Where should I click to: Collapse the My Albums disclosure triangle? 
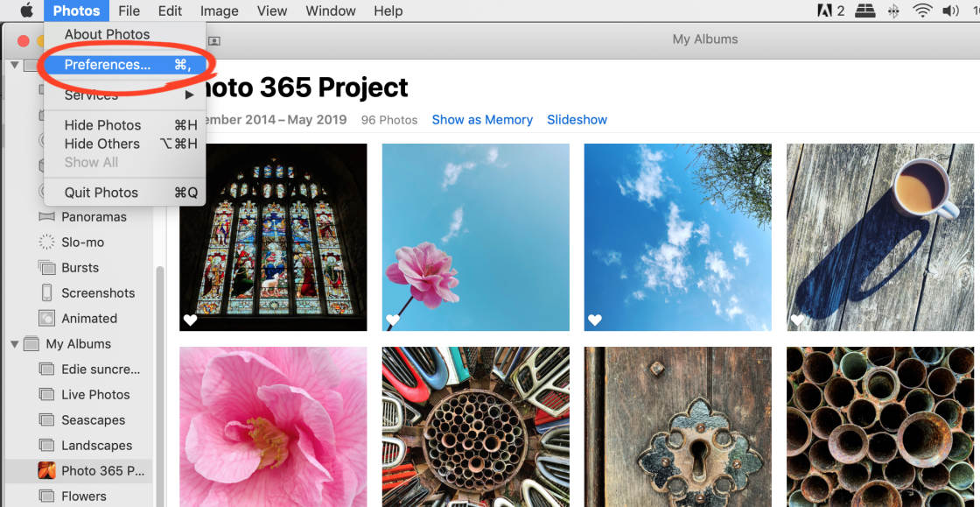point(15,344)
